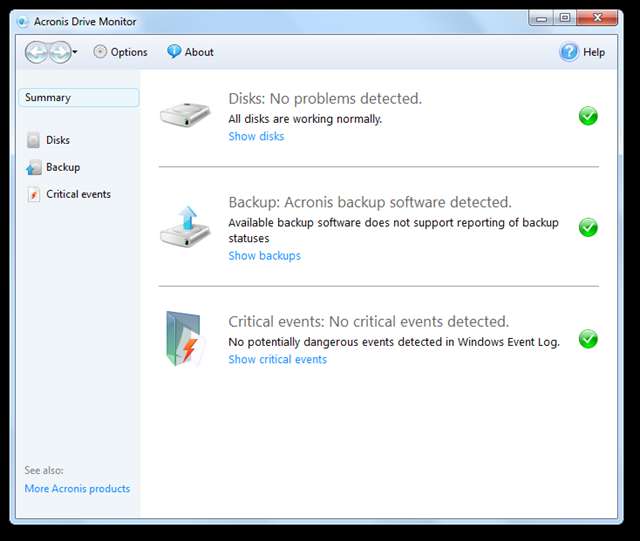Select the Summary tab in sidebar

pos(79,98)
